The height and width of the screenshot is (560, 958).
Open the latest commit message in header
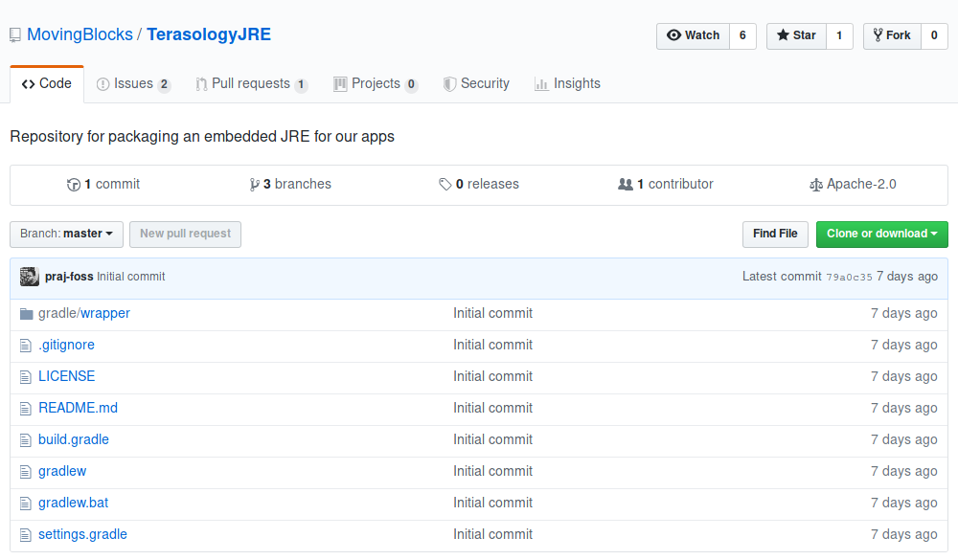pyautogui.click(x=130, y=277)
